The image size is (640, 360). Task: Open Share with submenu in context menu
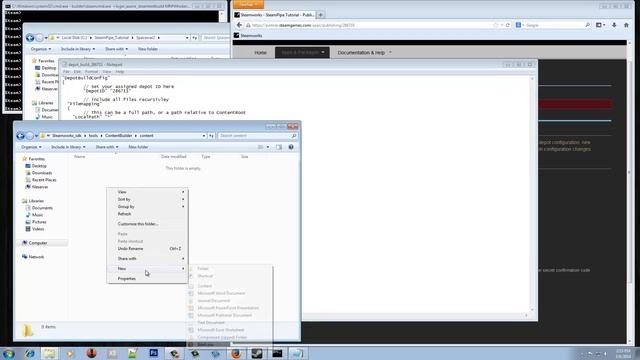[147, 258]
